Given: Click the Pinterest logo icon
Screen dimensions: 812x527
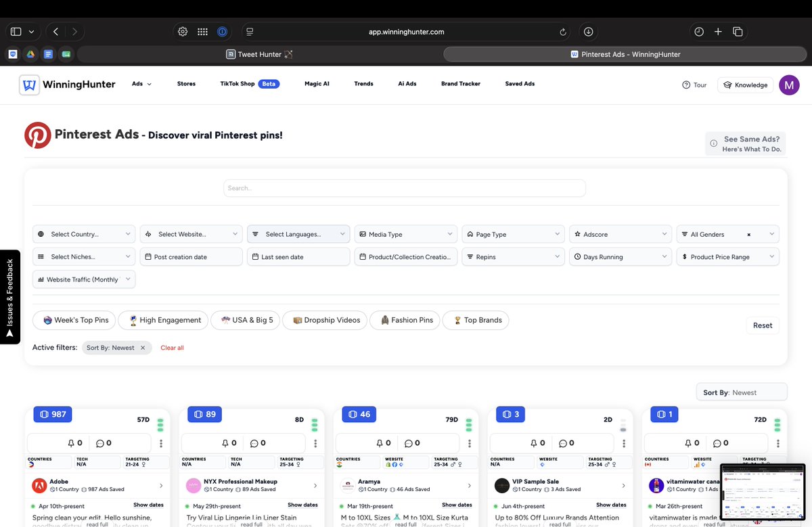Looking at the screenshot, I should pos(38,135).
